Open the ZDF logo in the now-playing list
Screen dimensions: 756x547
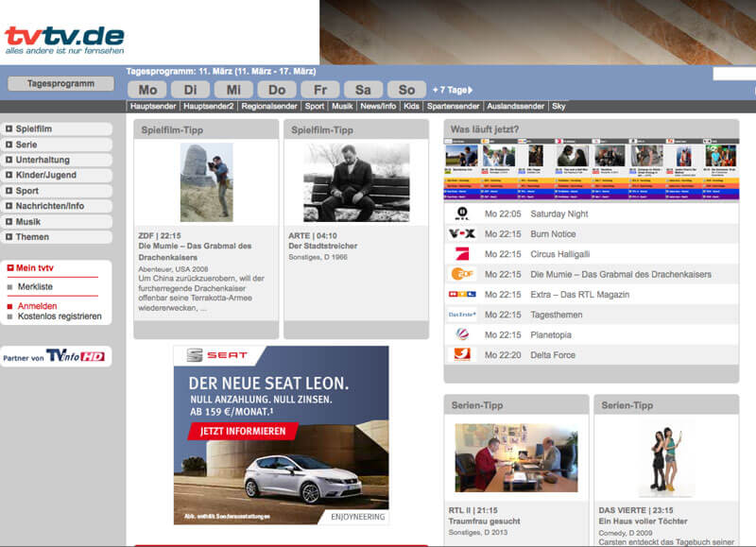click(x=462, y=274)
